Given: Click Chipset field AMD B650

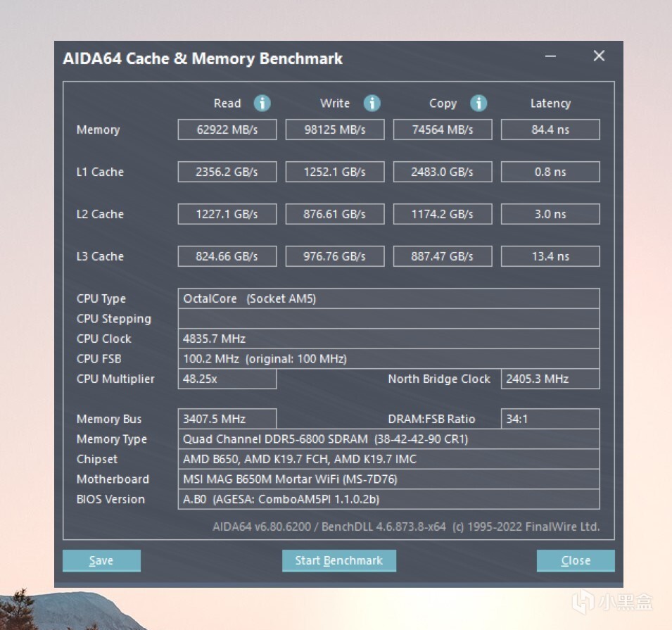Looking at the screenshot, I should (x=388, y=460).
